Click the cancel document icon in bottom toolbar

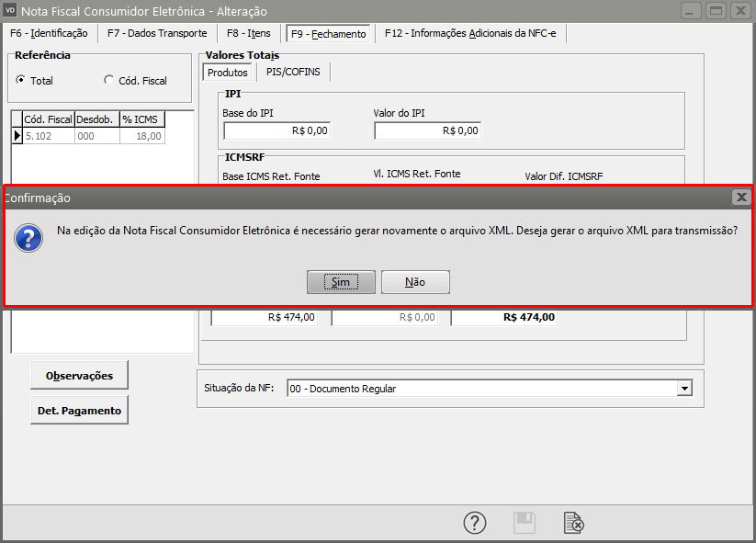click(x=574, y=523)
